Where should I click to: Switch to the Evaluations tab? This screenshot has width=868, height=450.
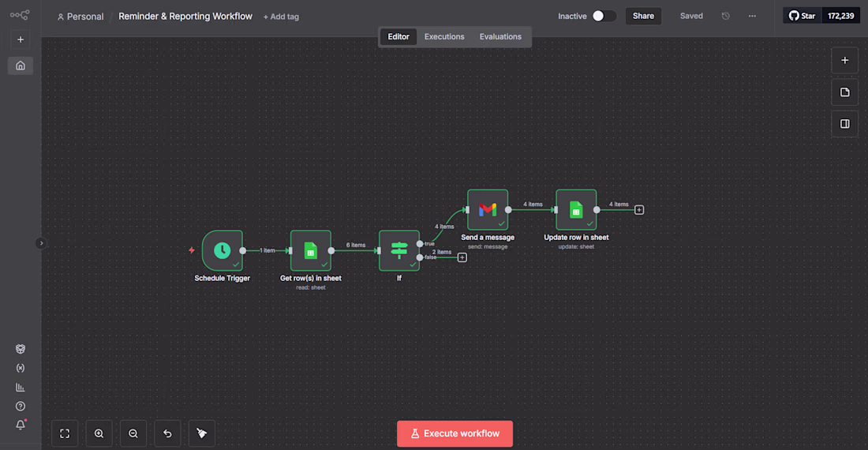[x=500, y=36]
